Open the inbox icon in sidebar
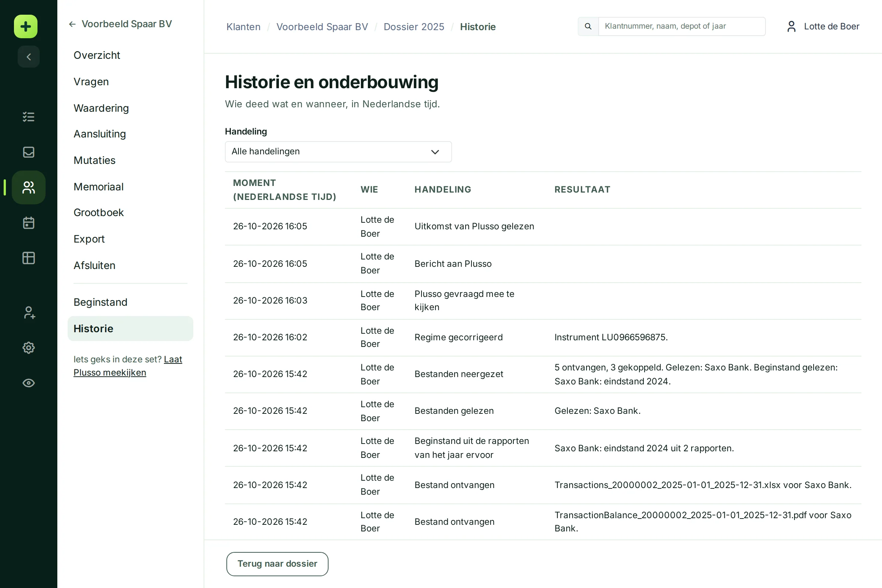 click(29, 152)
